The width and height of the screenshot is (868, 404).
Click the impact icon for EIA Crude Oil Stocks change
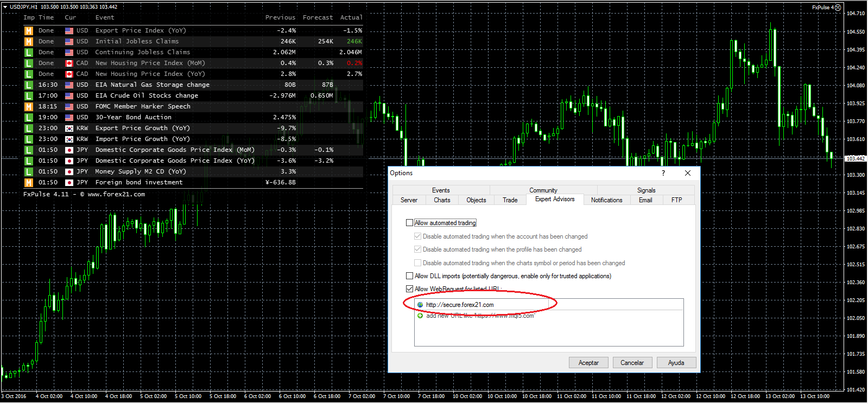point(28,96)
